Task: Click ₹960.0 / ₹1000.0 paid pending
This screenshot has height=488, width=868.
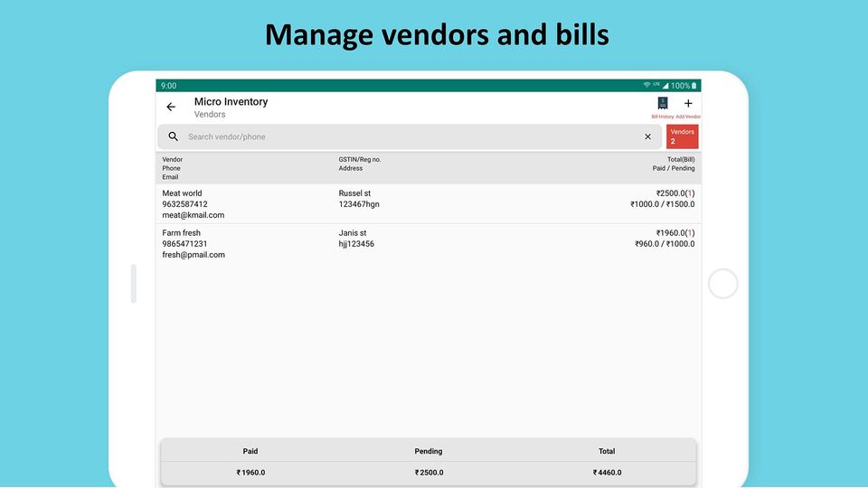Action: click(665, 244)
